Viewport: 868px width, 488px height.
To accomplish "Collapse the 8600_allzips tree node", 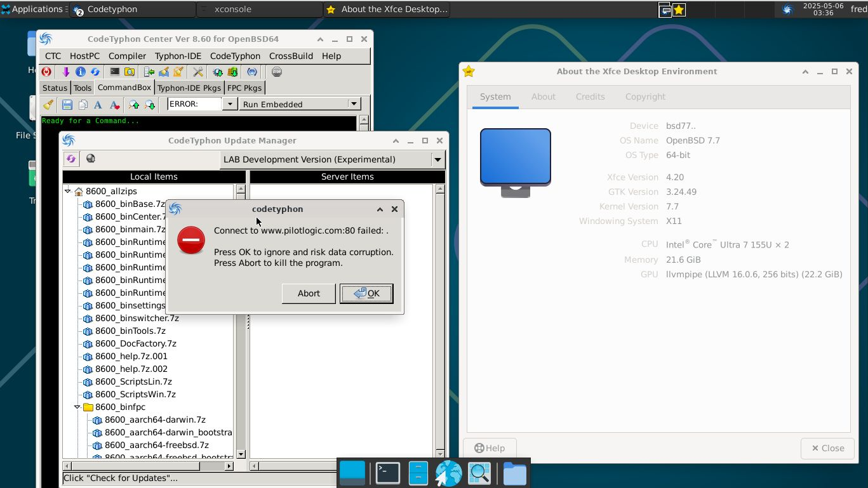I will [x=67, y=191].
